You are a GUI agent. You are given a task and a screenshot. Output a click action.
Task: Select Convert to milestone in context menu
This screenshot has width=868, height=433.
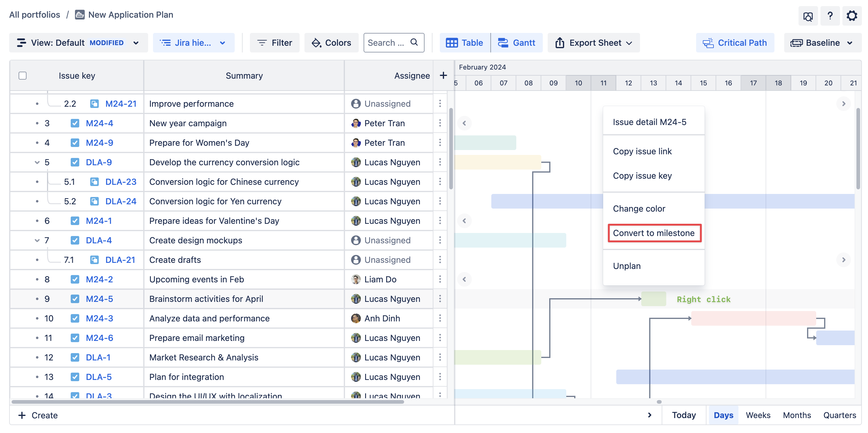(x=654, y=233)
